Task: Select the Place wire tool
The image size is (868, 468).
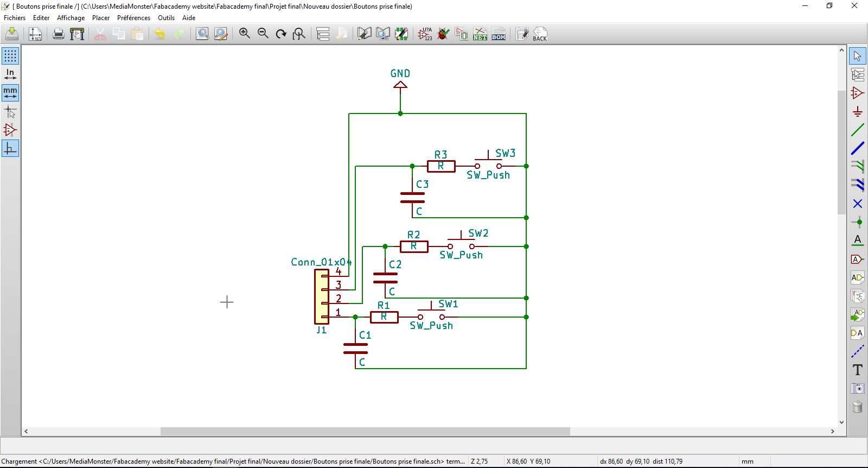Action: tap(858, 130)
